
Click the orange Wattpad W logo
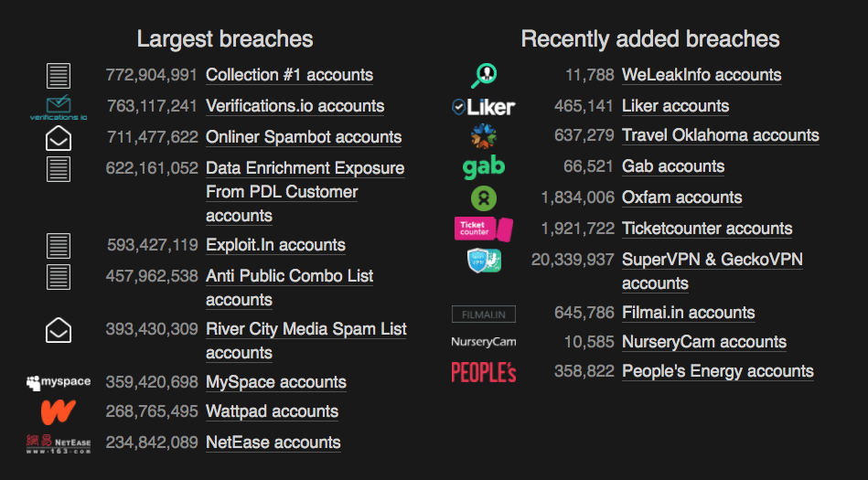pyautogui.click(x=59, y=412)
